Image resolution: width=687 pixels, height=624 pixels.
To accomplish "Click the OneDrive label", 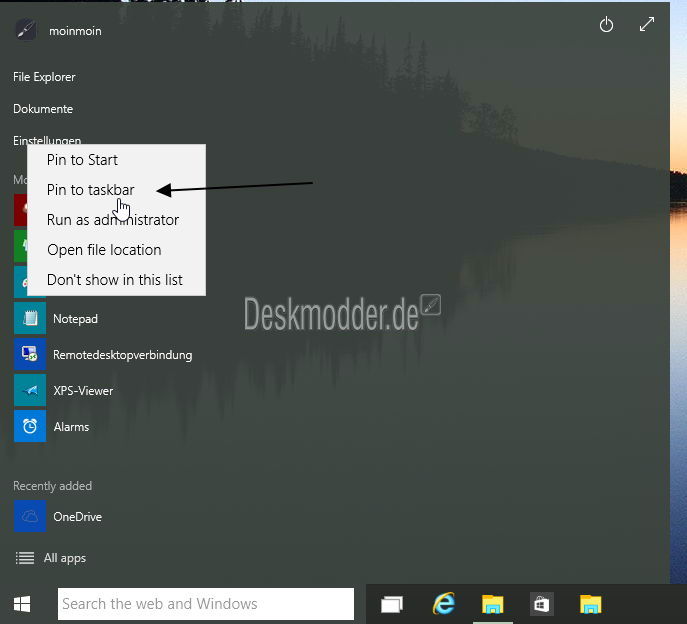I will (78, 517).
